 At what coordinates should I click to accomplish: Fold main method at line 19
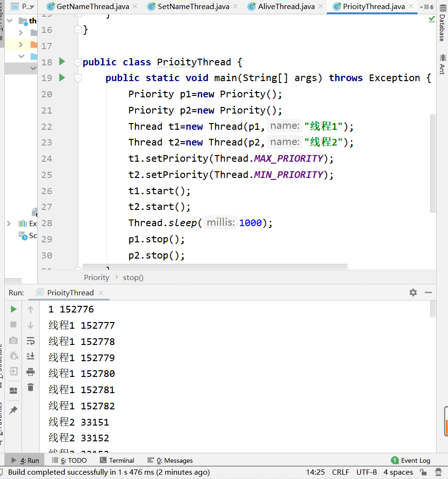(78, 79)
